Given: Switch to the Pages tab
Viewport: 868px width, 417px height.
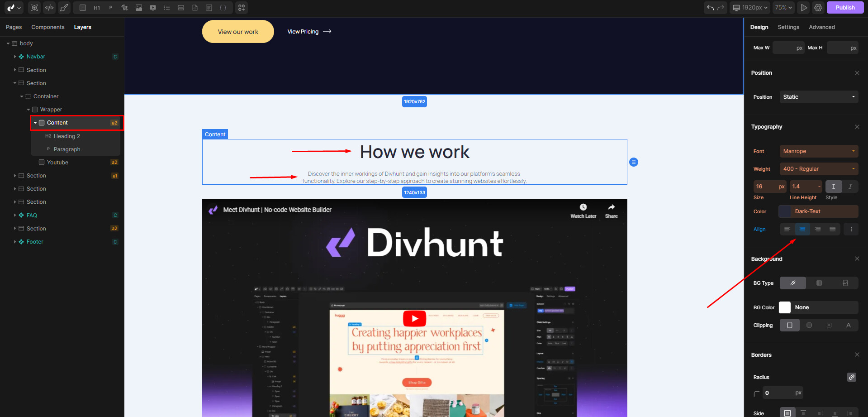Looking at the screenshot, I should click(14, 27).
